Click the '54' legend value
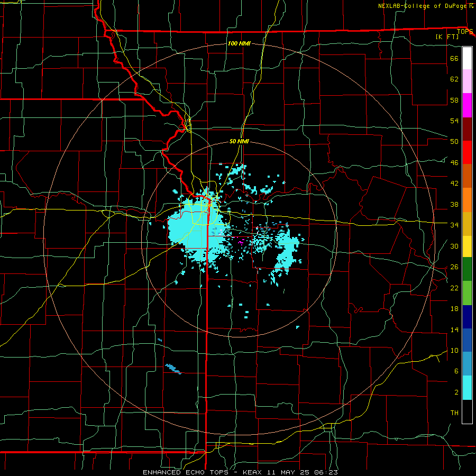Screen dimensions: 476x476 [454, 121]
